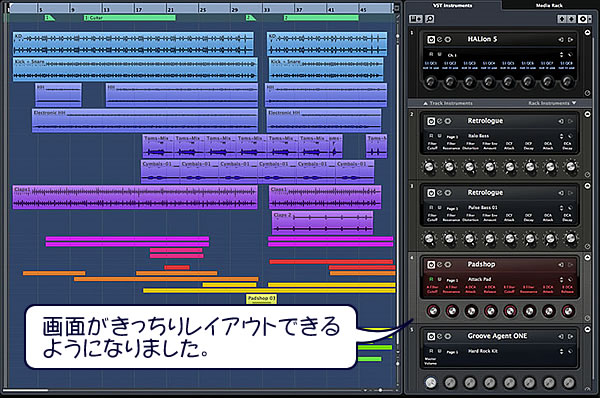Toggle green Read automation on Padshop

[x=431, y=279]
